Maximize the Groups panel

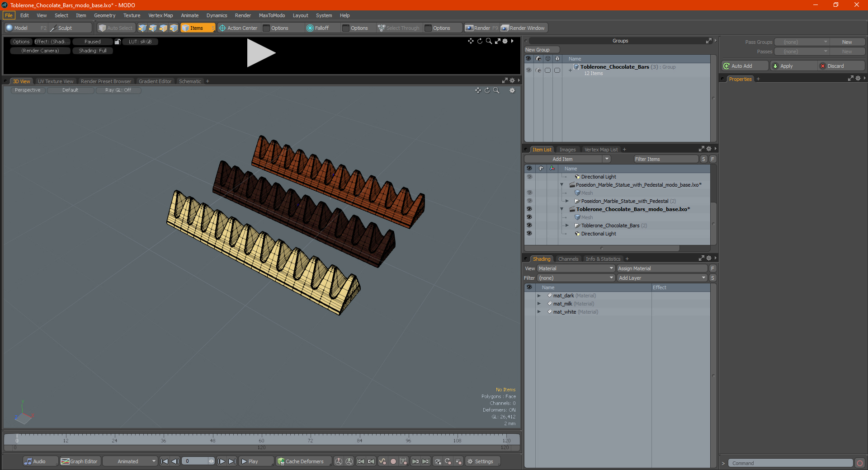pos(708,41)
